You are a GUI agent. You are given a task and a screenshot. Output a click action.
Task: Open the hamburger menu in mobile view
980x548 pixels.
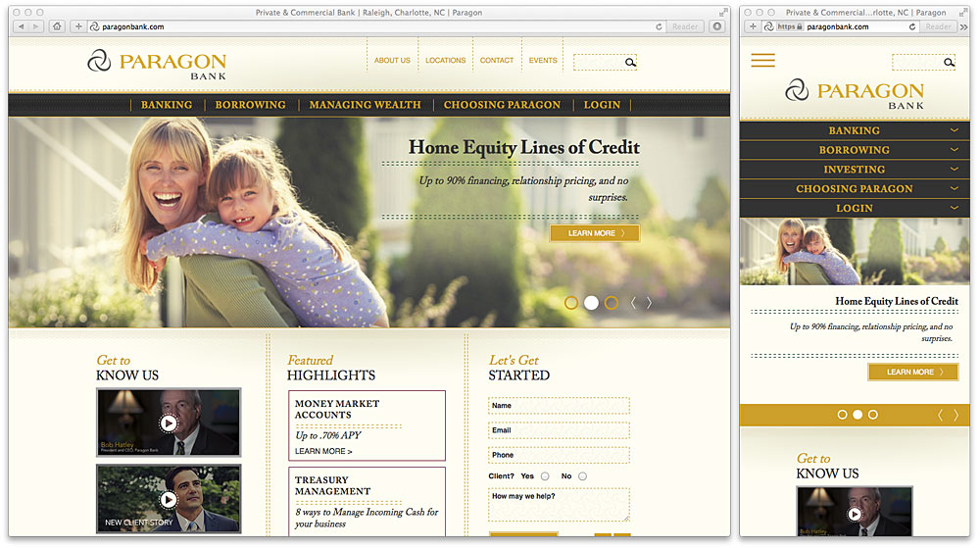pos(762,60)
